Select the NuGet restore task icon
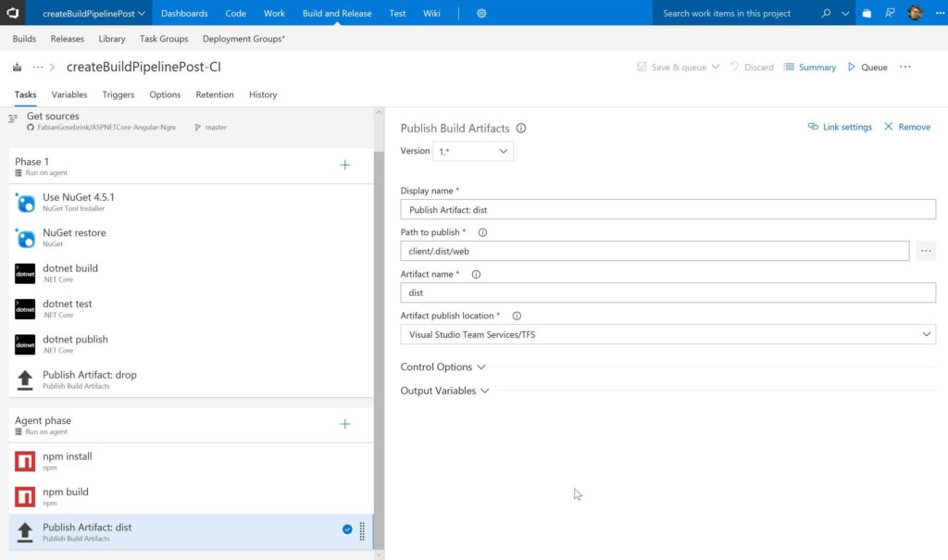948x560 pixels. 24,237
